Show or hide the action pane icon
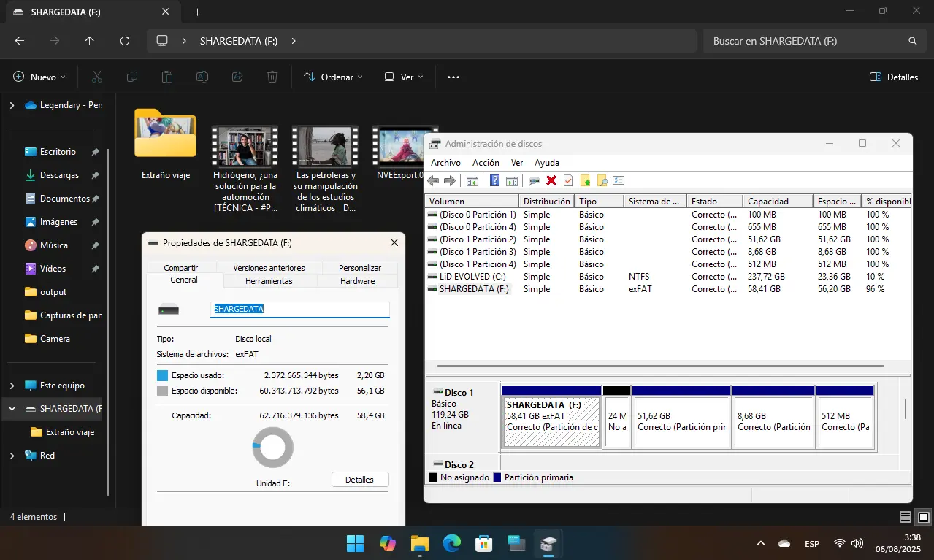934x560 pixels. (512, 180)
